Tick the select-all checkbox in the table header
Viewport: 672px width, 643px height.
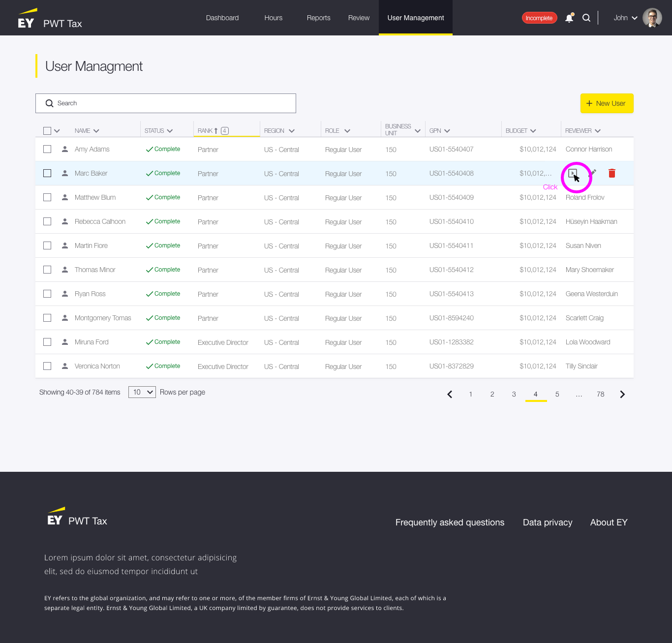click(x=47, y=130)
